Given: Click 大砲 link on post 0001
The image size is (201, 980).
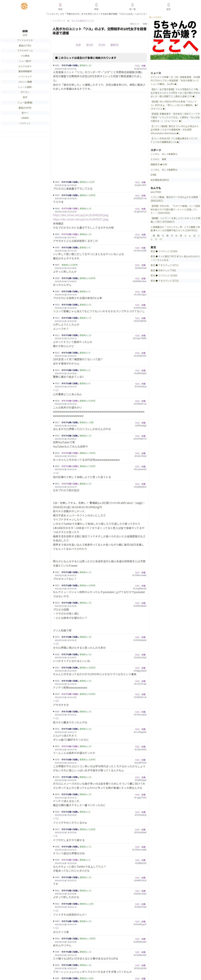Looking at the screenshot, I should tap(143, 66).
